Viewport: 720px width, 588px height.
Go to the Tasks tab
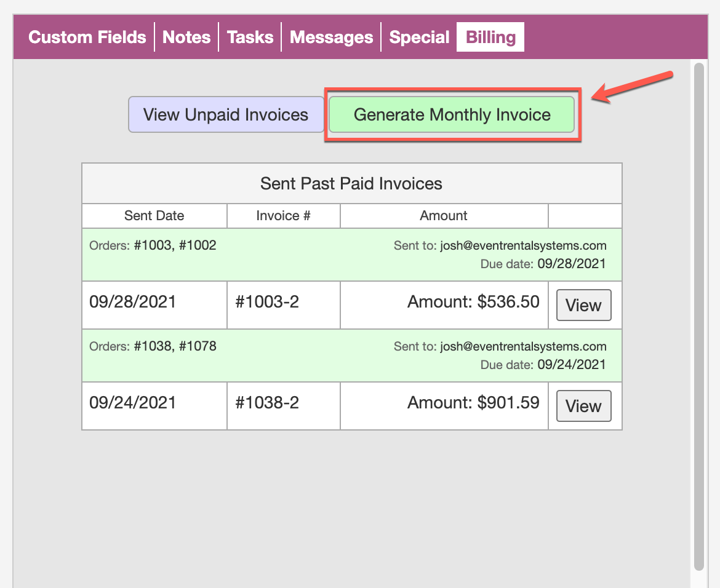click(250, 38)
